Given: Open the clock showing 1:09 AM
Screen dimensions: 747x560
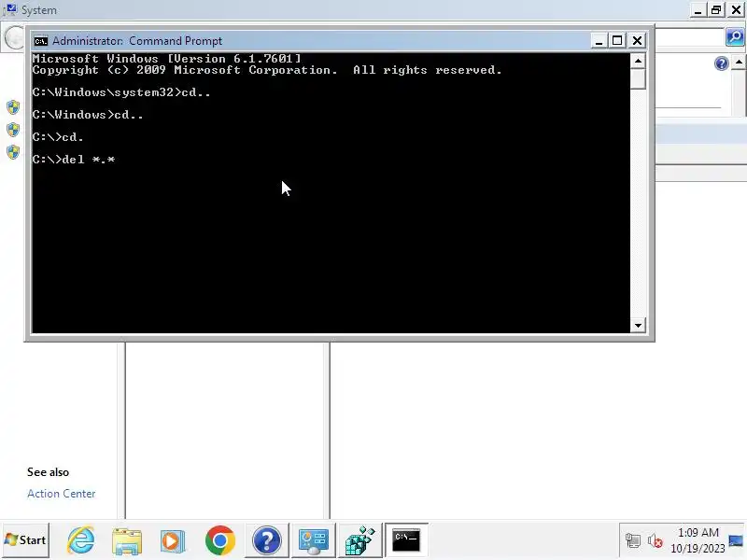Looking at the screenshot, I should [698, 540].
